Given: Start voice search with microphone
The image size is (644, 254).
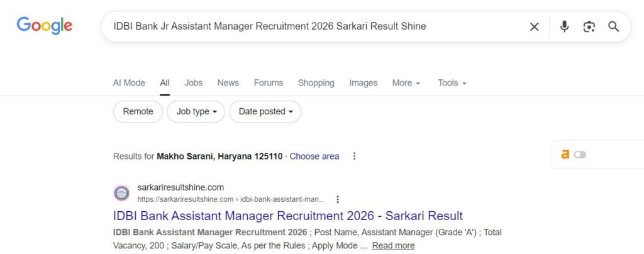Looking at the screenshot, I should [564, 26].
